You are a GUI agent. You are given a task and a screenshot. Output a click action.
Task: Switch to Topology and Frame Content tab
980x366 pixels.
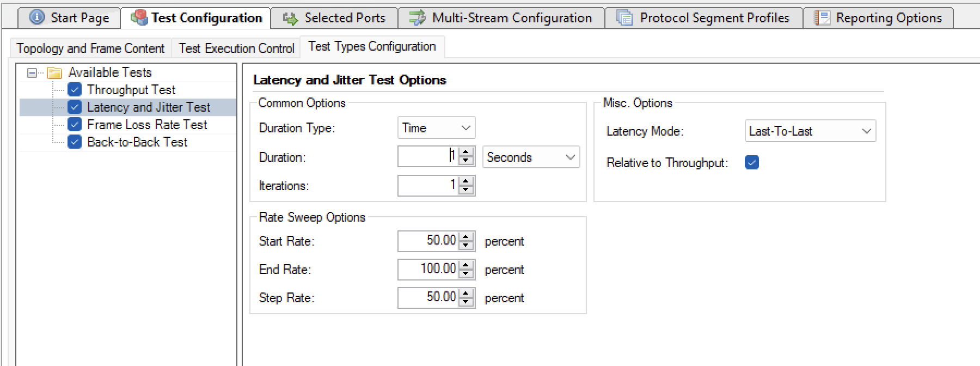[90, 48]
